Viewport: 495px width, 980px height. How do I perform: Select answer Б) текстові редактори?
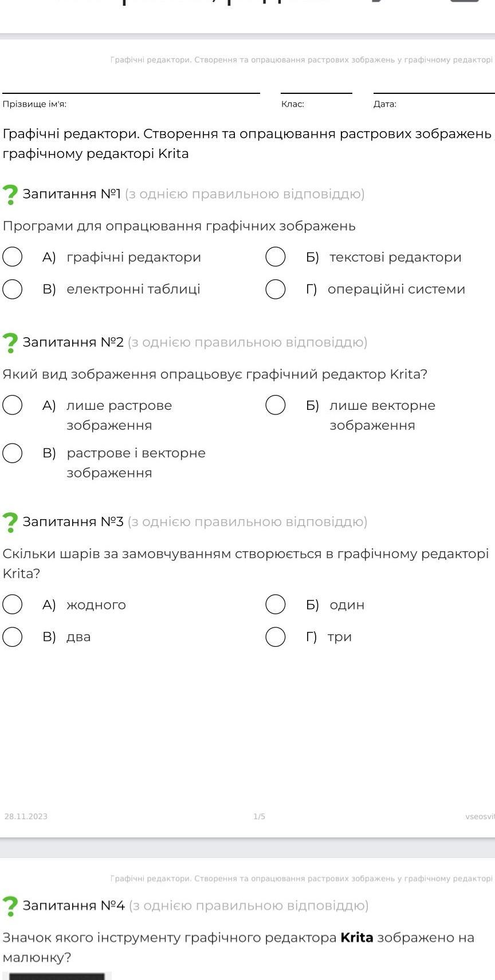[276, 256]
